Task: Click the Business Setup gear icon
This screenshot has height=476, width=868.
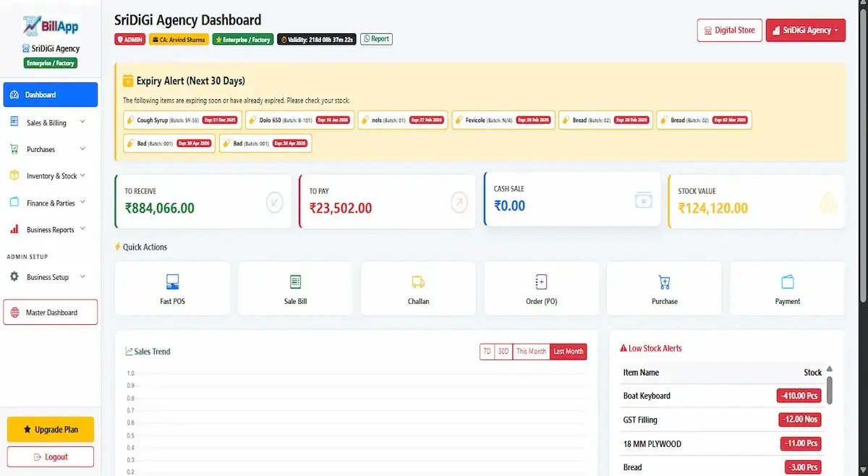Action: click(x=14, y=277)
